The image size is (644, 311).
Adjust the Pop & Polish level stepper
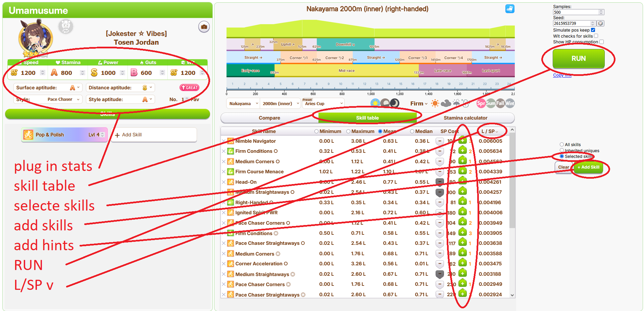point(103,135)
